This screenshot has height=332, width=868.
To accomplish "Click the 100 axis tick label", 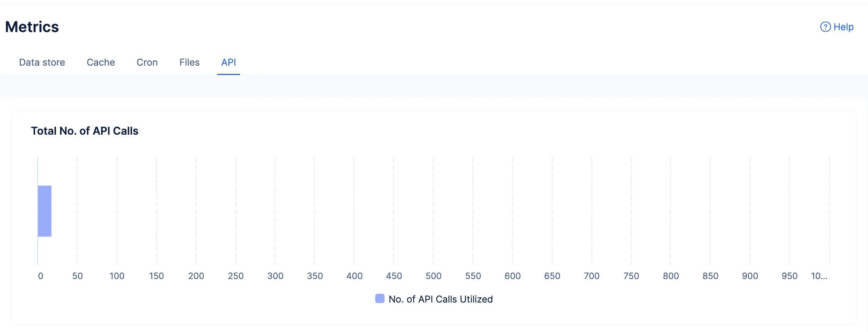I will tap(117, 276).
